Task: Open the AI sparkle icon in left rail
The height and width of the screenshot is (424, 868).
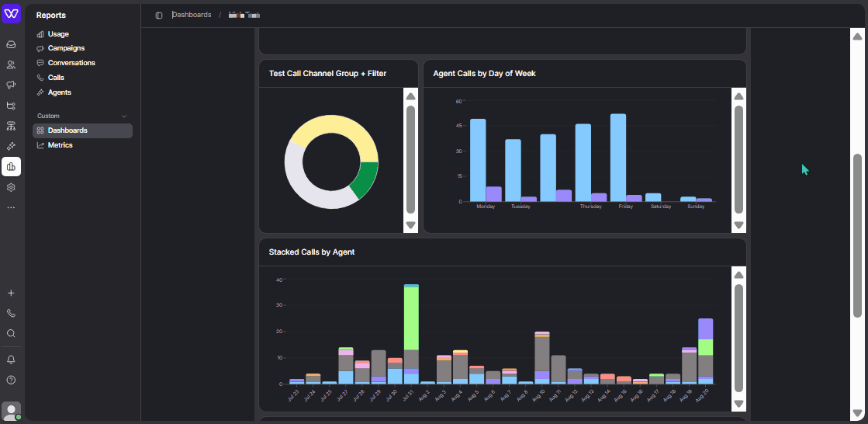Action: (11, 146)
